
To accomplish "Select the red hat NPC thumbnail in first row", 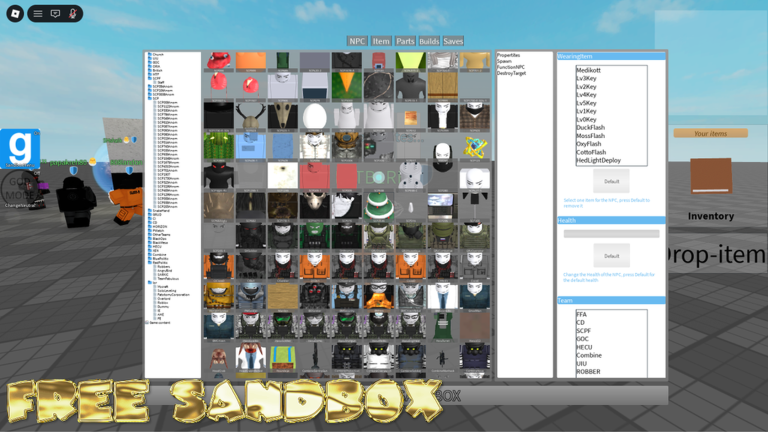I will 218,61.
